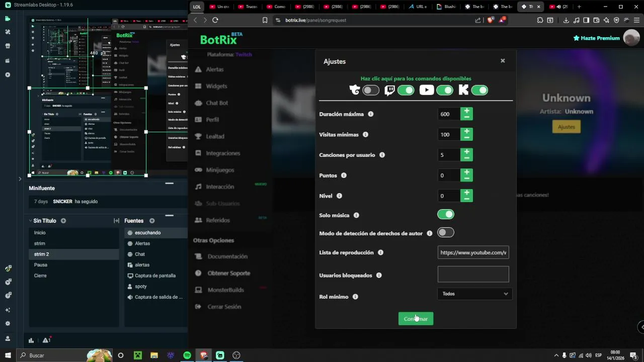Screen dimensions: 644x362
Task: Select the strim scene in Streamlabs
Action: [x=74, y=243]
